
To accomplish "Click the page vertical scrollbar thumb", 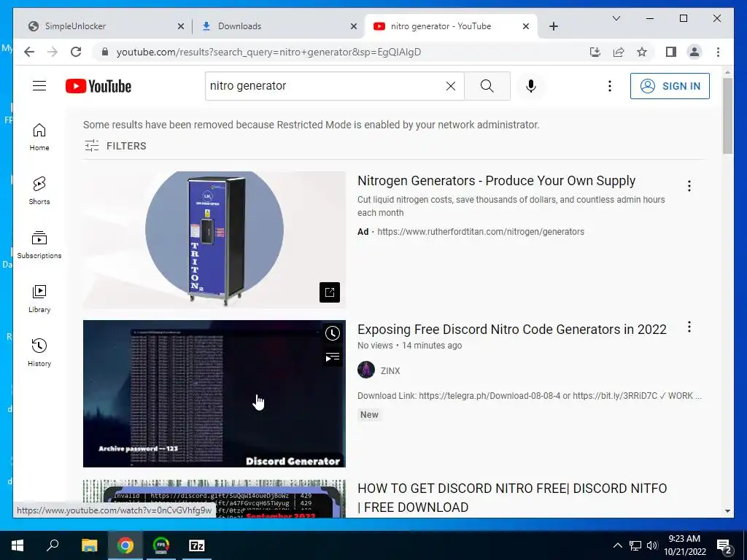I will 727,116.
